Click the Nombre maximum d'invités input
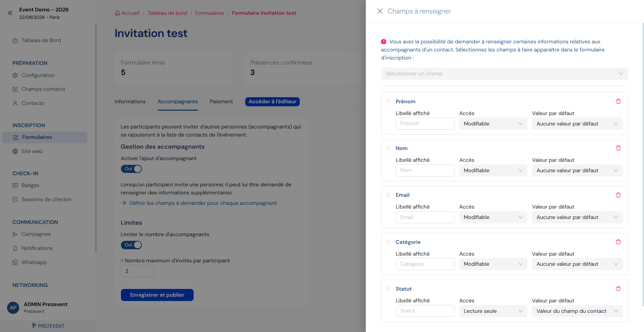Image resolution: width=644 pixels, height=332 pixels. coord(138,271)
